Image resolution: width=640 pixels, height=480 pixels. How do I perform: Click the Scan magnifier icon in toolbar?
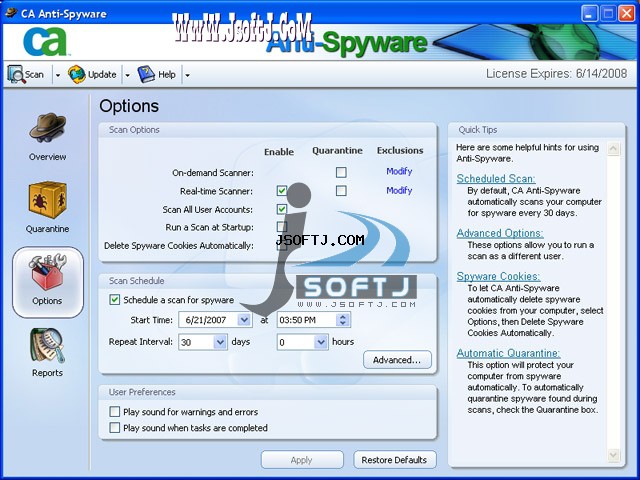click(x=16, y=74)
